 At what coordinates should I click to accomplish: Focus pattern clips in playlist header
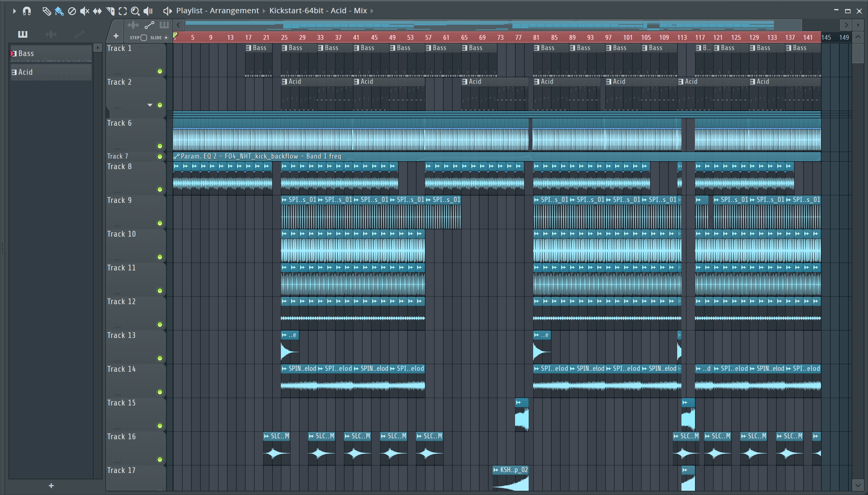tap(164, 25)
